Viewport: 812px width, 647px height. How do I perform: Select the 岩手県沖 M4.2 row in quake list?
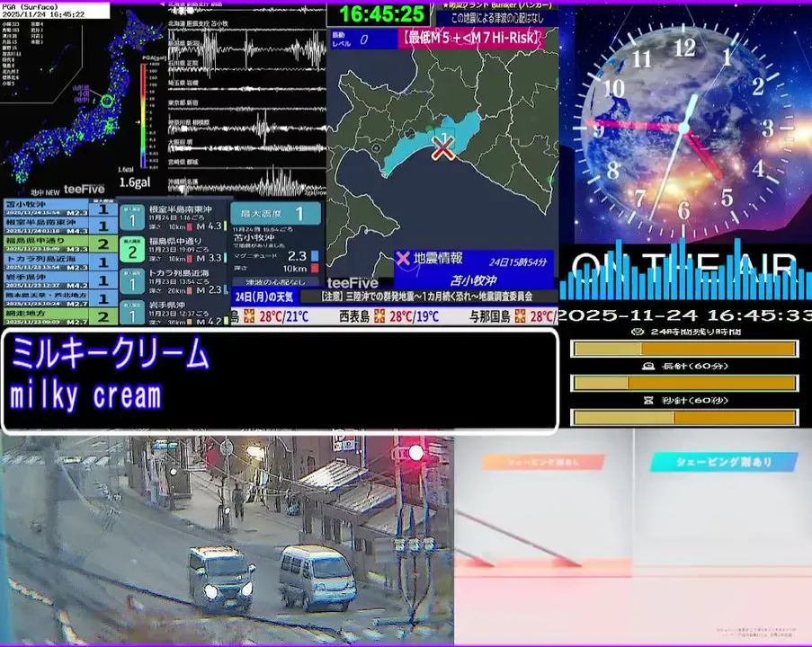point(60,280)
